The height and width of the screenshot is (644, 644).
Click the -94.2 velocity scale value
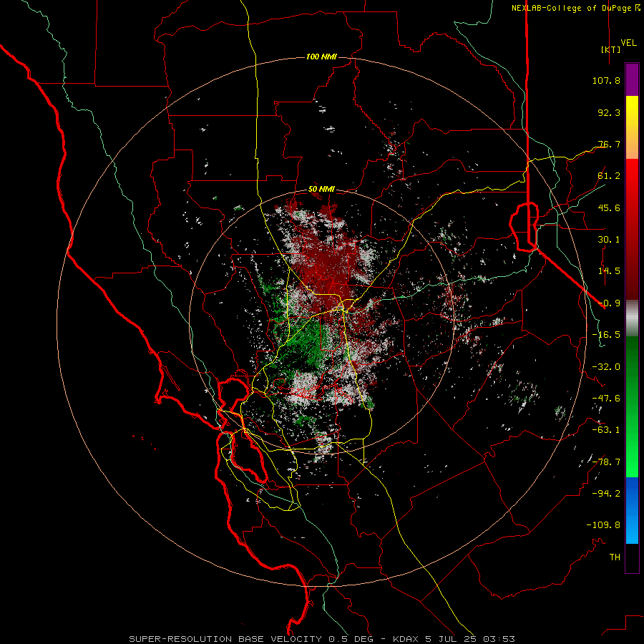click(x=606, y=494)
